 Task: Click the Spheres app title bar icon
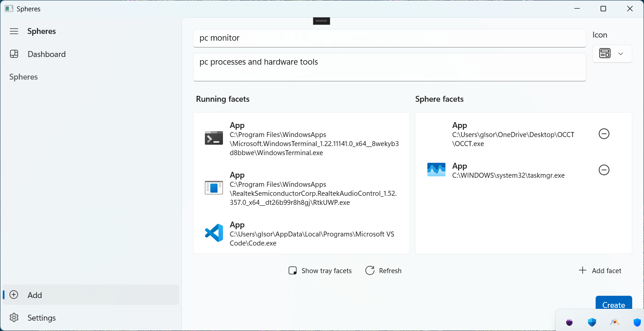[9, 9]
